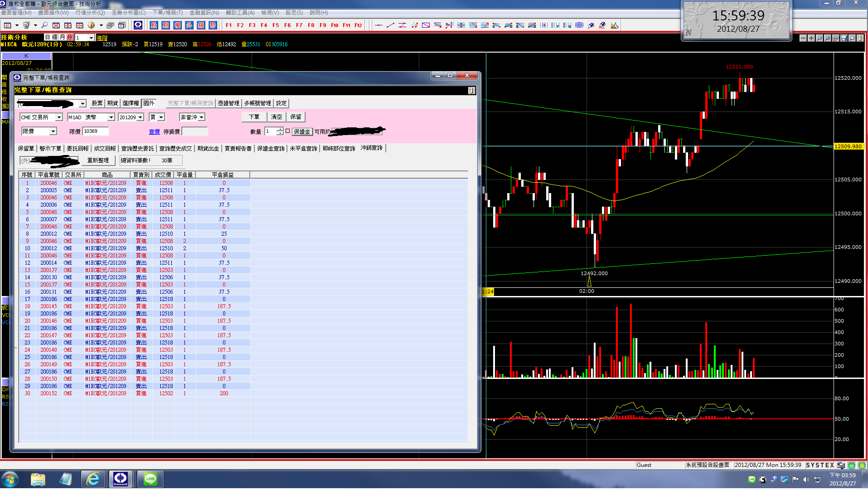Click the 進階 advanced link
The image size is (868, 490).
[x=102, y=38]
